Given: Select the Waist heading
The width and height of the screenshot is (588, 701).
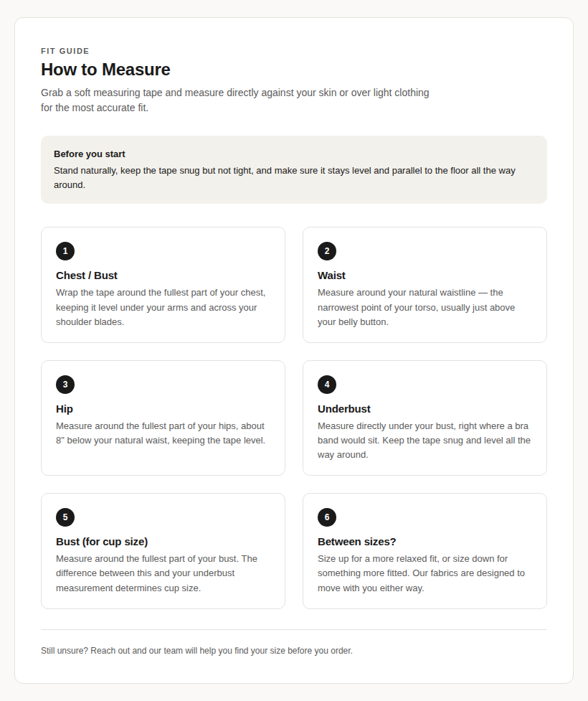Looking at the screenshot, I should pos(331,276).
